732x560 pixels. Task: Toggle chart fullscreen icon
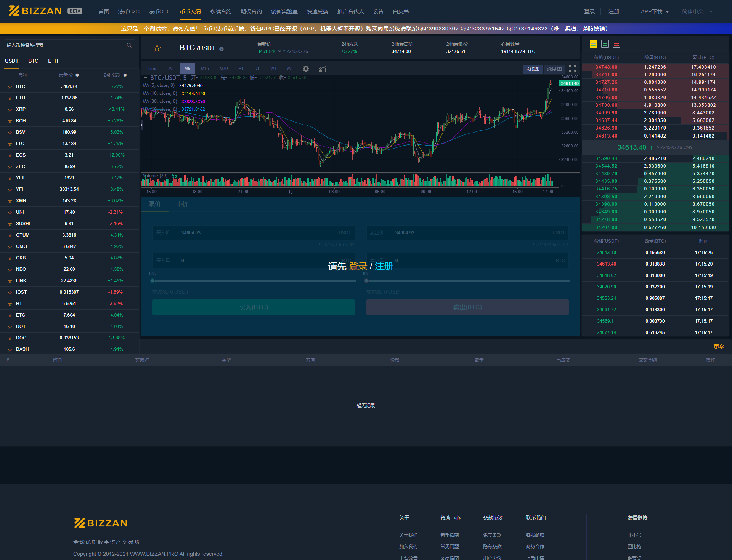coord(573,69)
